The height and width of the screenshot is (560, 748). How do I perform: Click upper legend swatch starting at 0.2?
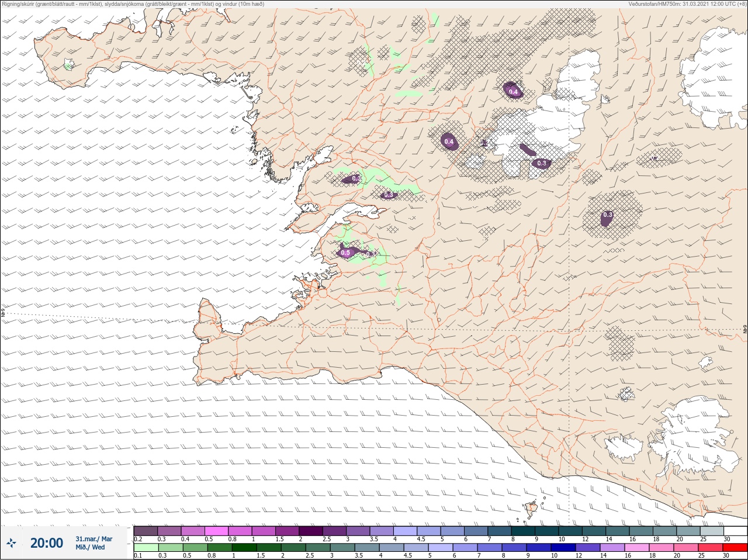[146, 531]
